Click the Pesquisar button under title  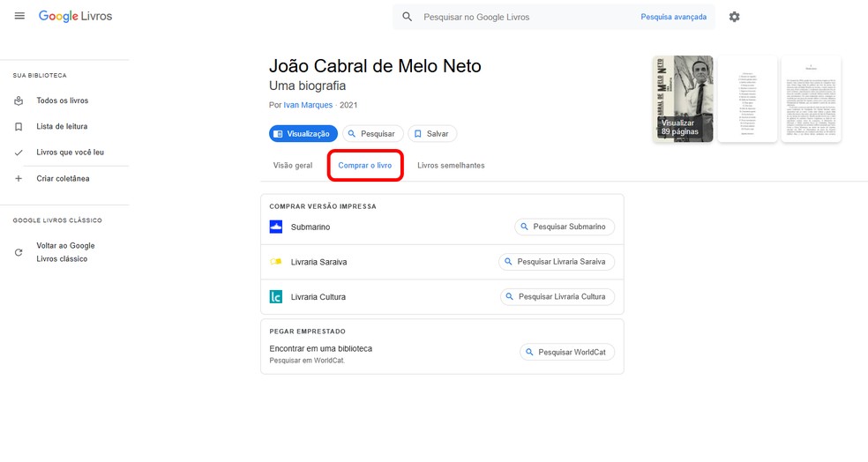pyautogui.click(x=372, y=134)
